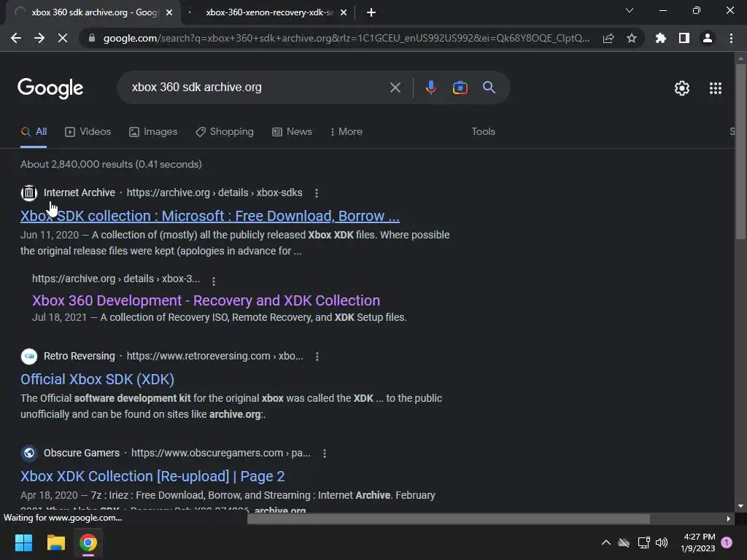
Task: Open Xbox 360 Development Recovery and XDK link
Action: click(x=206, y=301)
